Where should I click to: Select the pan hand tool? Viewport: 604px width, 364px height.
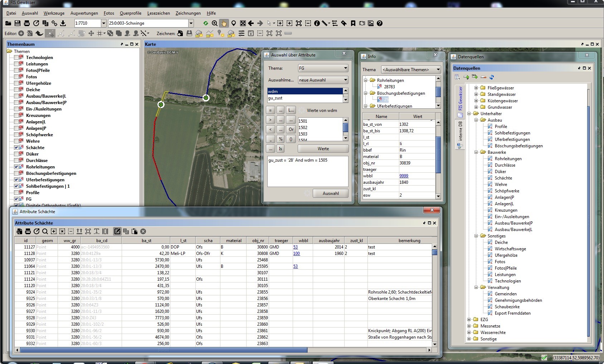click(224, 23)
